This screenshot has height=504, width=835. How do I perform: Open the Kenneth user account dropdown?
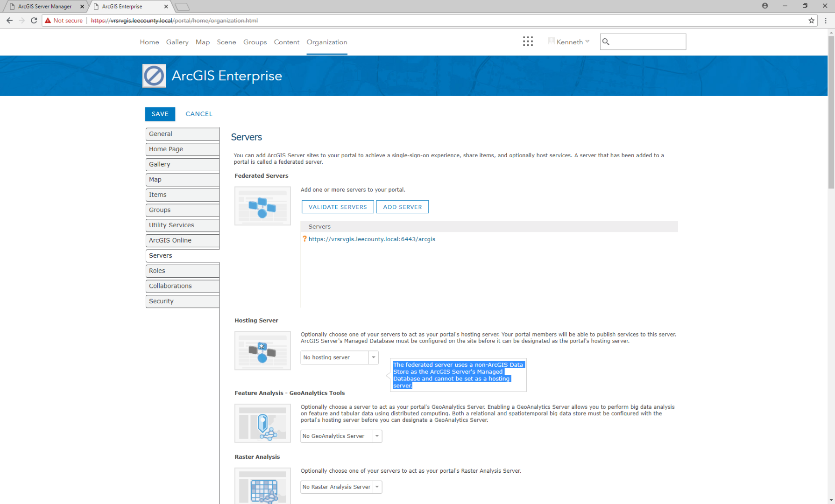(x=569, y=42)
